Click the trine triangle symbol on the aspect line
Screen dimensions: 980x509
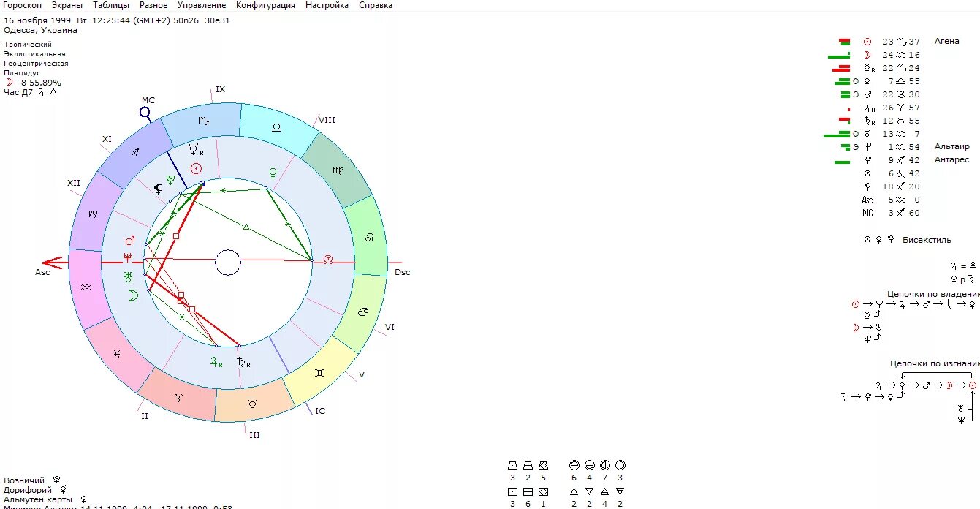[246, 227]
